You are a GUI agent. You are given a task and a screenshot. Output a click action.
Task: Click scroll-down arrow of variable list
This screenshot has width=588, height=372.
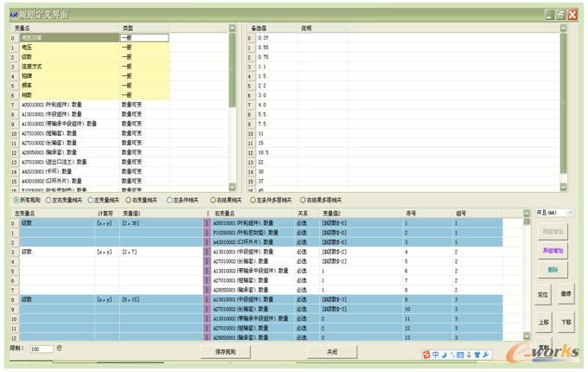point(231,187)
